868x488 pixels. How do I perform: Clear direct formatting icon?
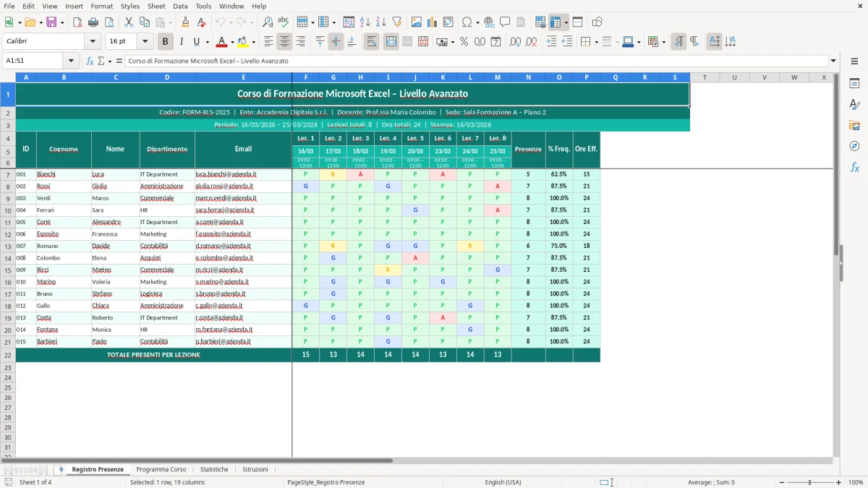point(201,22)
